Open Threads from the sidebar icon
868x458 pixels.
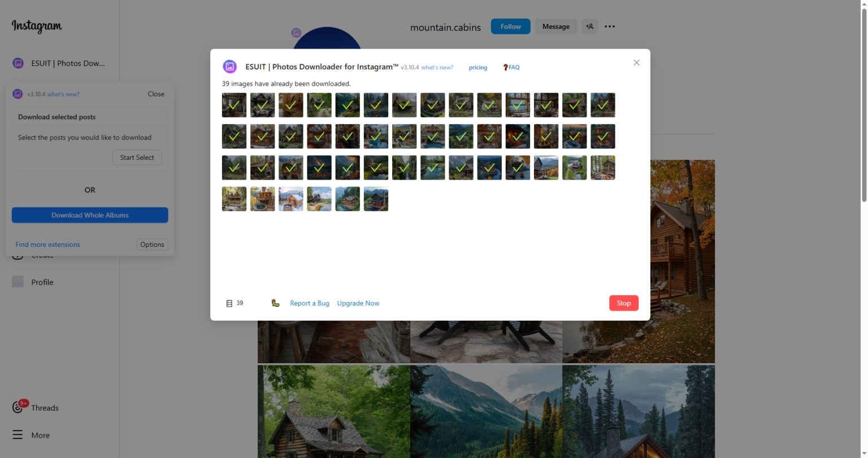(44, 407)
